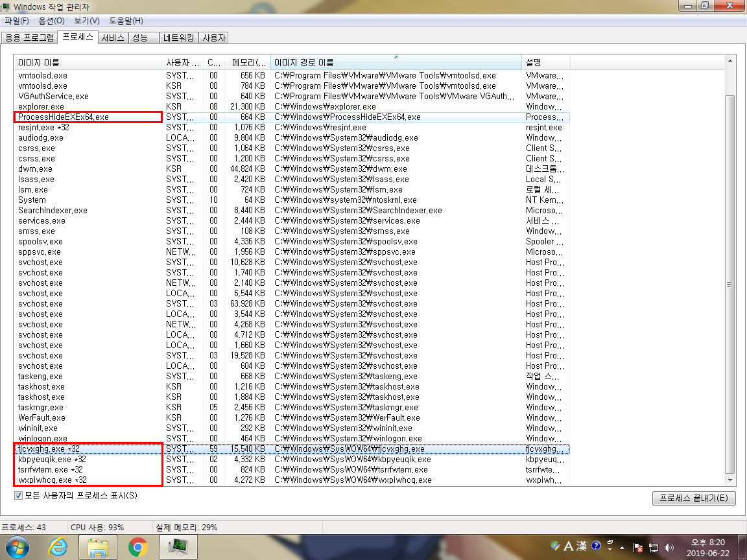This screenshot has height=560, width=747.
Task: Sort by '이미지 이름' column header
Action: click(88, 62)
